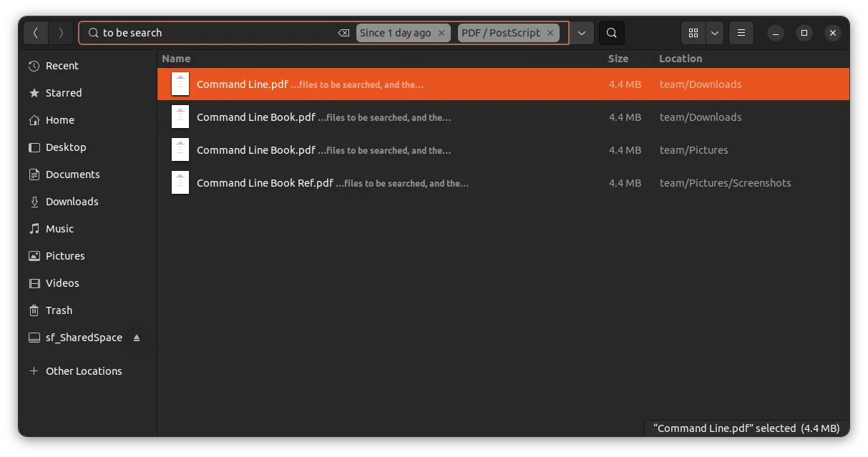Eject the sf_SharedSpace volume
The width and height of the screenshot is (868, 457).
[x=137, y=338]
